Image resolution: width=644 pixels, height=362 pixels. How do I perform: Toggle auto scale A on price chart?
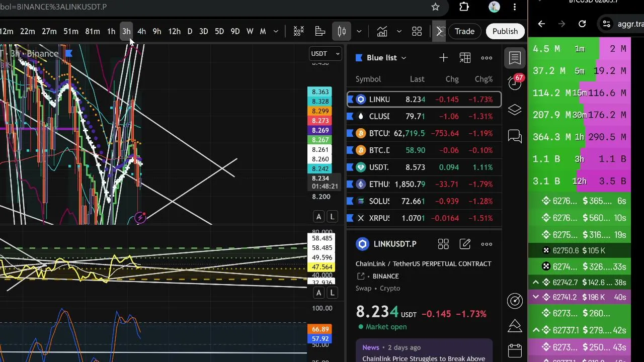[318, 217]
